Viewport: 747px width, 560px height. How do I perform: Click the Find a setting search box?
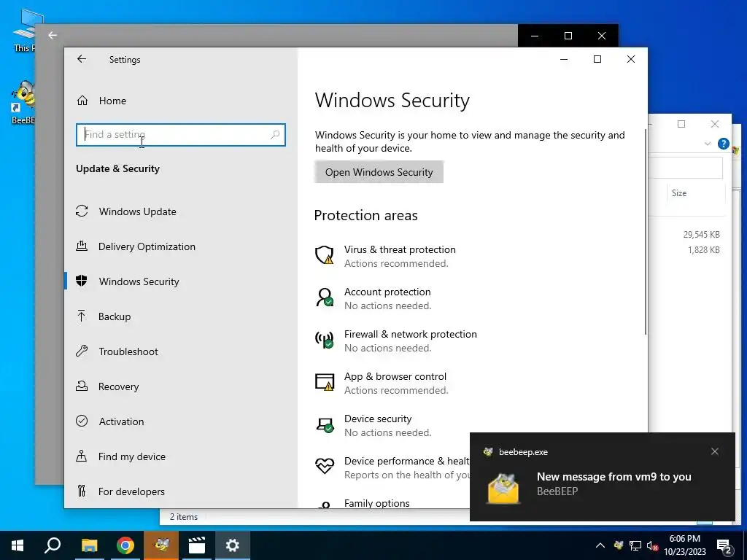point(181,135)
